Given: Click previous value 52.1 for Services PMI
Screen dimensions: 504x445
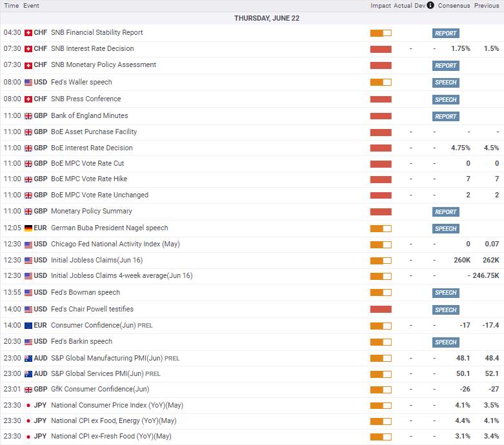Looking at the screenshot, I should point(492,373).
